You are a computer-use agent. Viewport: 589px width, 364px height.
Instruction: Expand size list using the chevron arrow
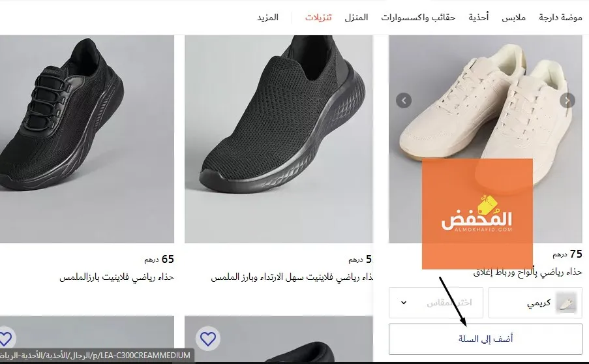tap(404, 303)
